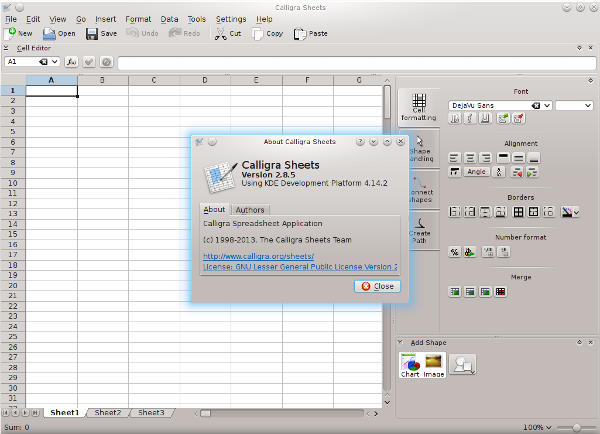This screenshot has height=434, width=600.
Task: Select the Create Path tool
Action: [x=420, y=231]
